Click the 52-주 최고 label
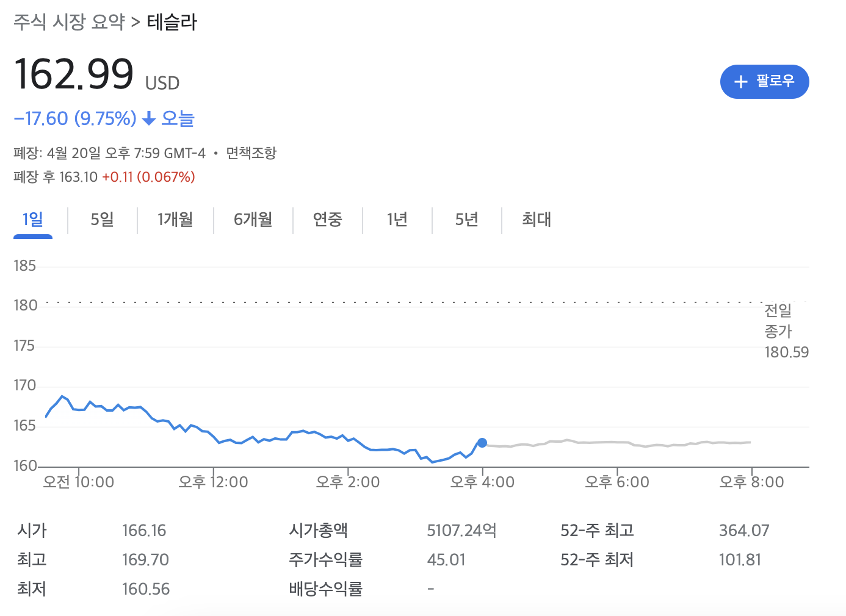 coord(597,531)
